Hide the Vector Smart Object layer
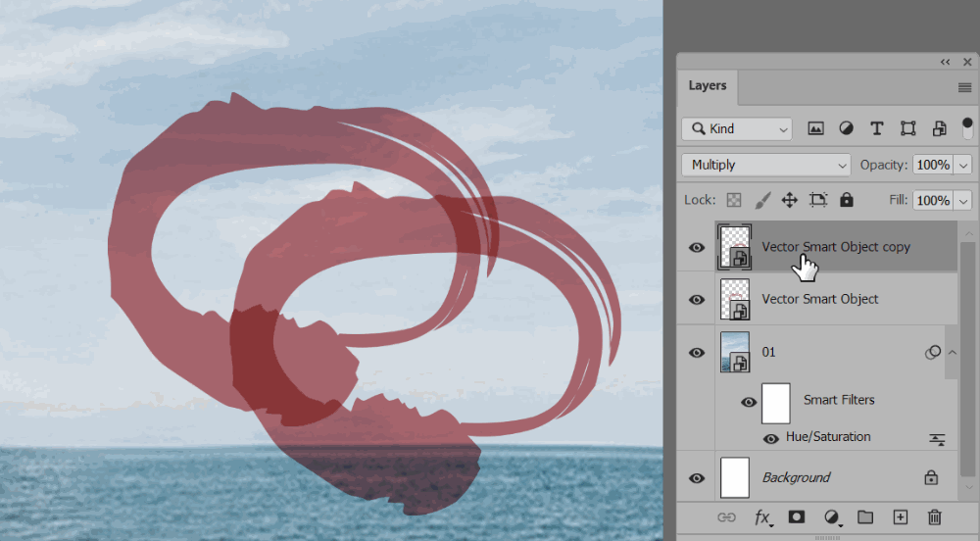 (697, 300)
